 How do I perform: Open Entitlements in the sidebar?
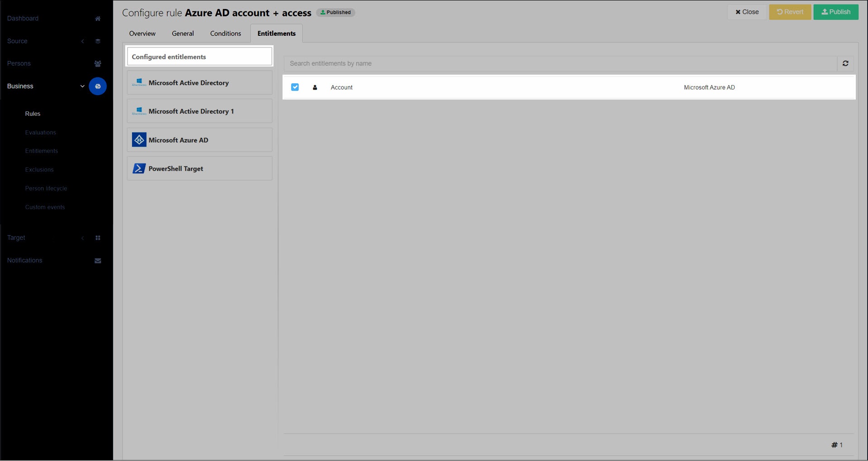click(42, 151)
